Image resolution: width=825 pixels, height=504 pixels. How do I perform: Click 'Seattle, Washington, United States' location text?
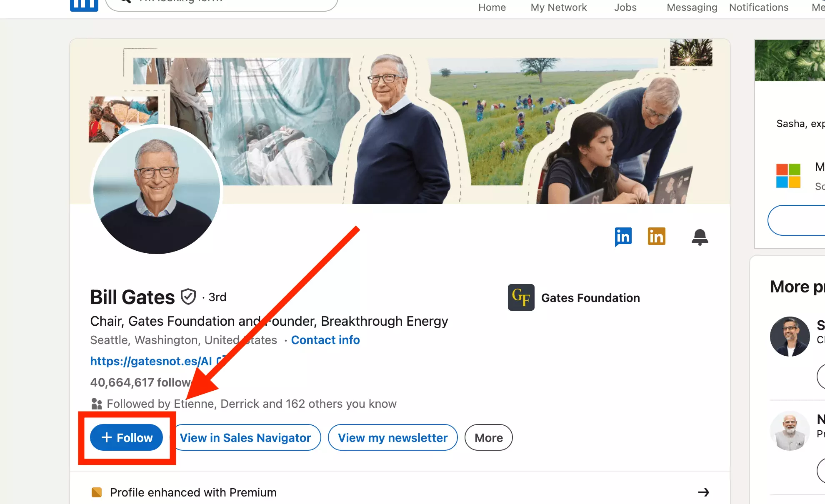coord(184,340)
